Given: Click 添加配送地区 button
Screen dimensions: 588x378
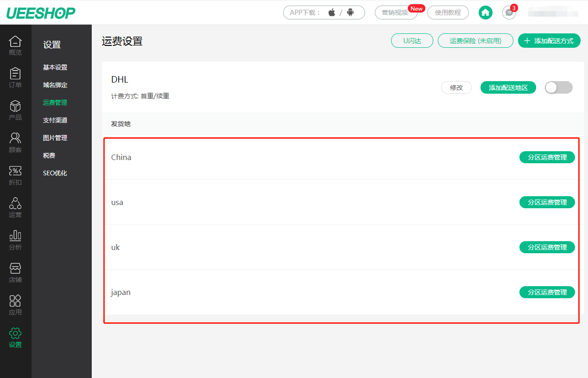Looking at the screenshot, I should click(508, 88).
